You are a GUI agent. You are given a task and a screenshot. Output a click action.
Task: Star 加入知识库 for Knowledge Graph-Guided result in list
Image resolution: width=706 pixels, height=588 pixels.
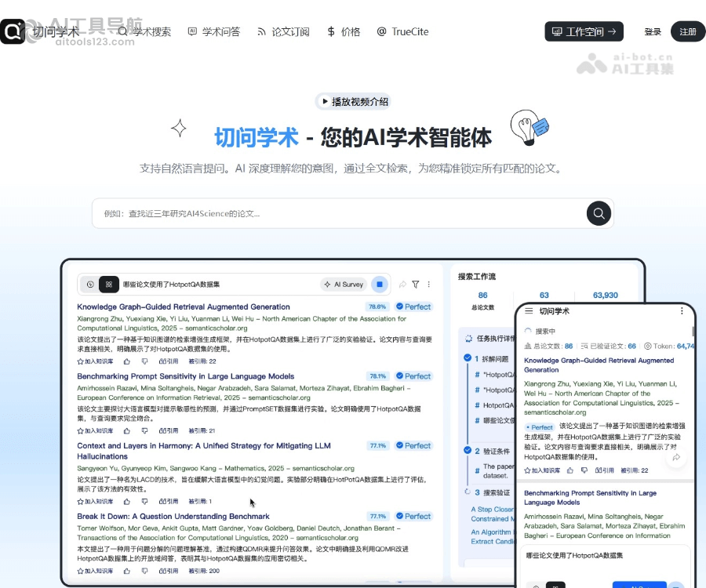click(x=95, y=361)
